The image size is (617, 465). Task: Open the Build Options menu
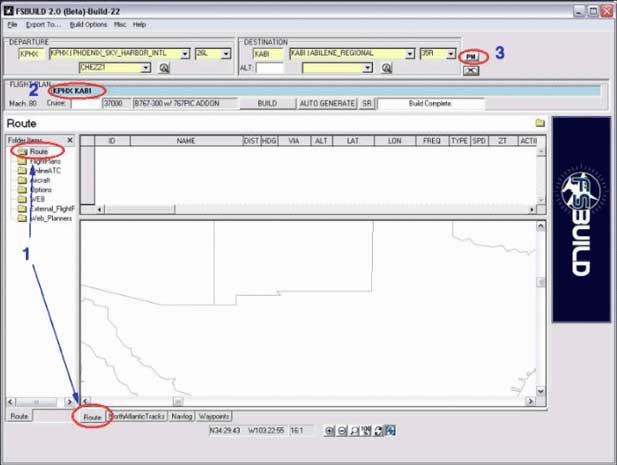click(88, 25)
